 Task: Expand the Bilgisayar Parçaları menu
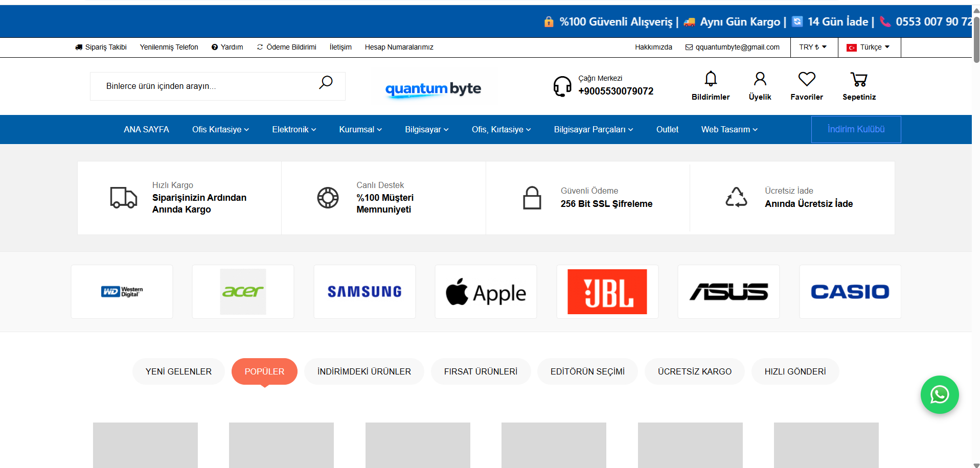[x=594, y=129]
